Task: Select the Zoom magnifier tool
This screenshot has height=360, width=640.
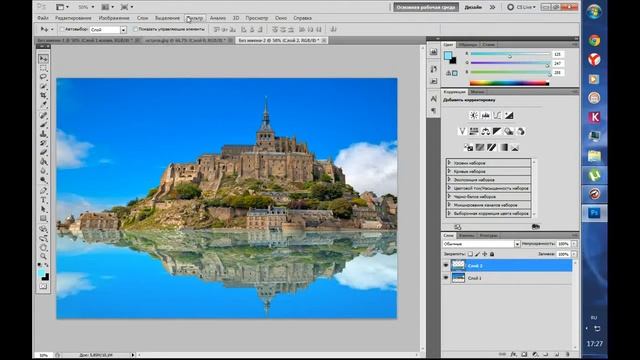Action: pyautogui.click(x=43, y=256)
